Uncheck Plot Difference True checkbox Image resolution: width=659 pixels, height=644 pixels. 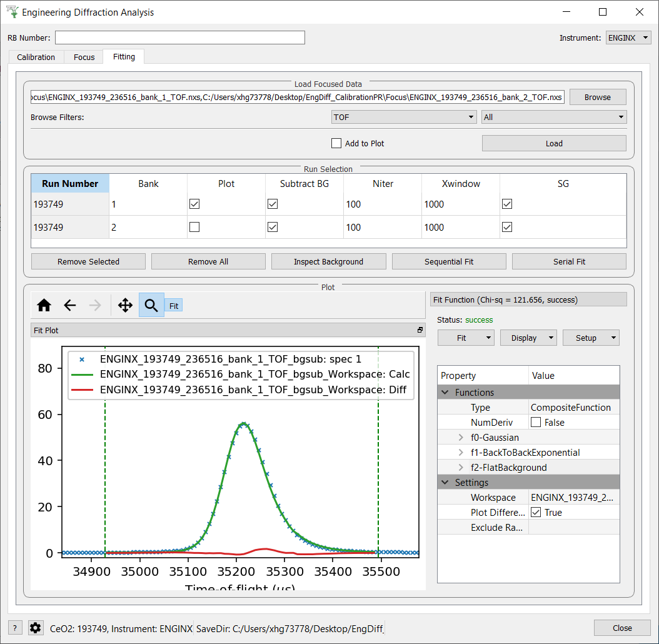click(x=536, y=513)
